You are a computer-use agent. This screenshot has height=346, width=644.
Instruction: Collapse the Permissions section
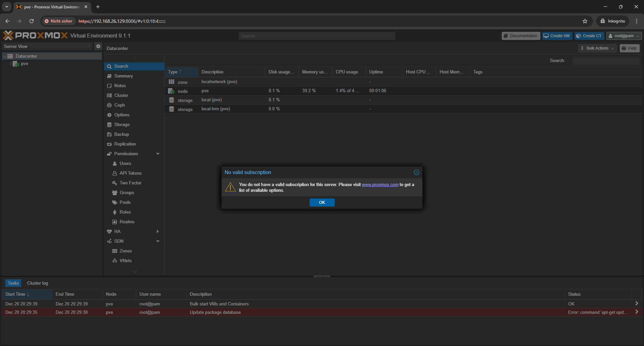158,154
